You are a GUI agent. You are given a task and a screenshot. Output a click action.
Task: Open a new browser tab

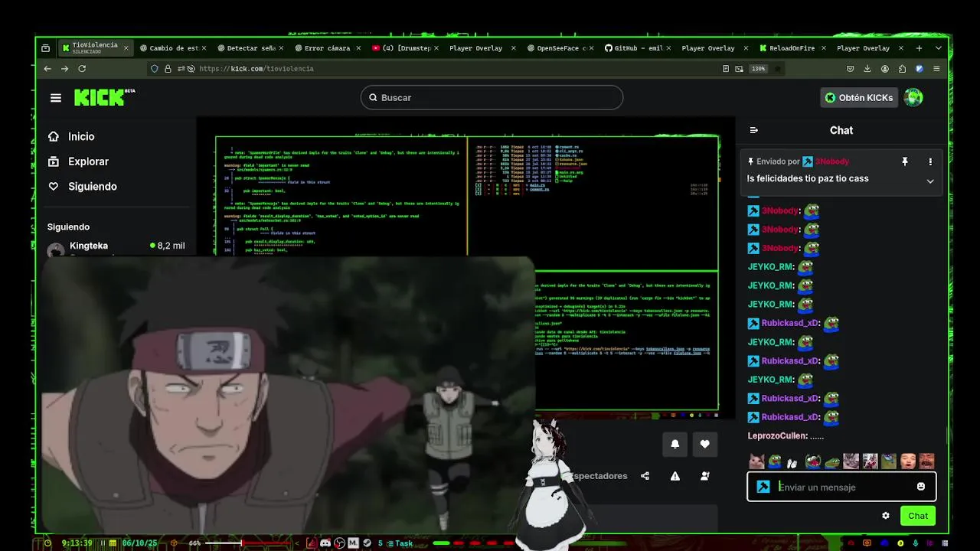pyautogui.click(x=919, y=48)
